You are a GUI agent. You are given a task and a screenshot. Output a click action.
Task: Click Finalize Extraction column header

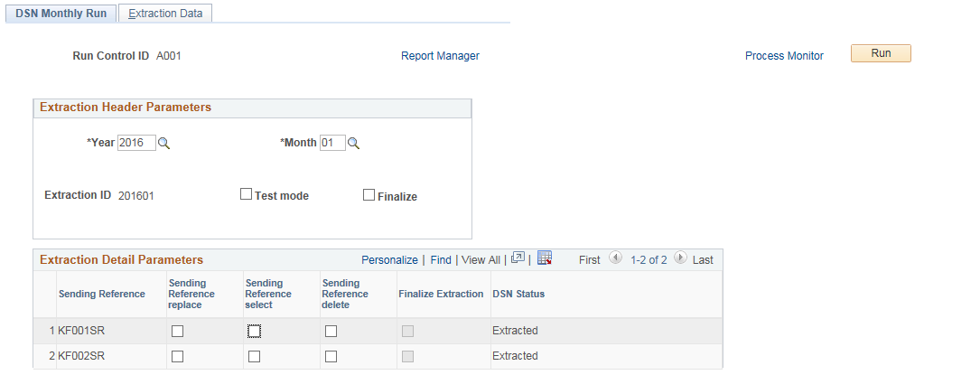click(x=442, y=294)
